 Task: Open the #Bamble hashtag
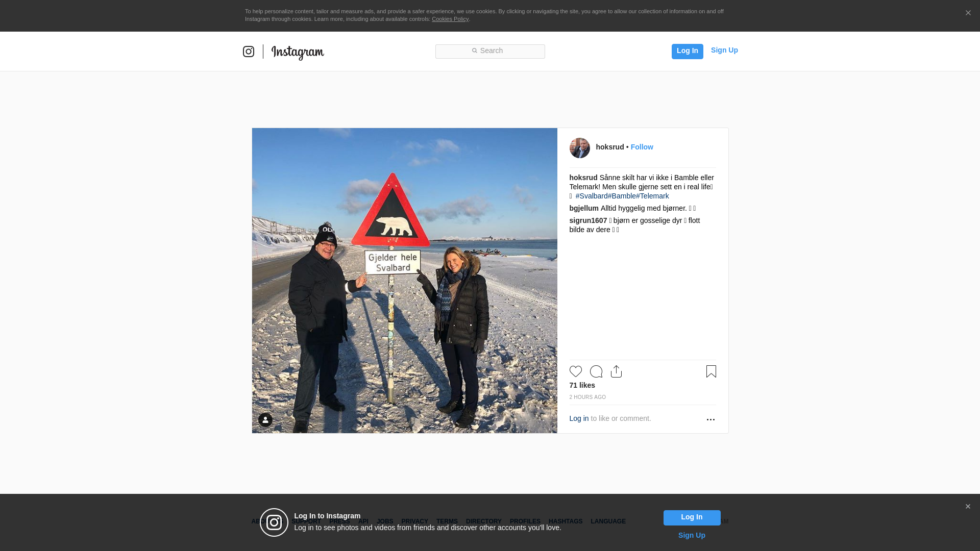coord(622,196)
